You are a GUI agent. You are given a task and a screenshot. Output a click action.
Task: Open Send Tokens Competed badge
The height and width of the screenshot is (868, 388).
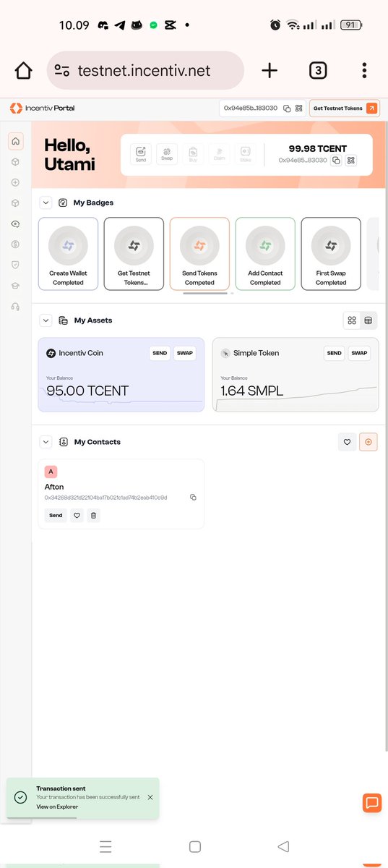pos(199,254)
